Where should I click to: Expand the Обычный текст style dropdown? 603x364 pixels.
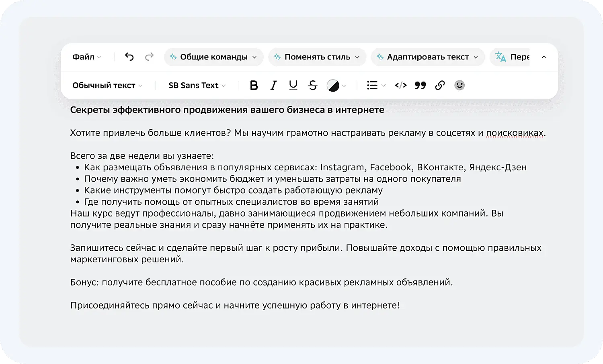(107, 85)
